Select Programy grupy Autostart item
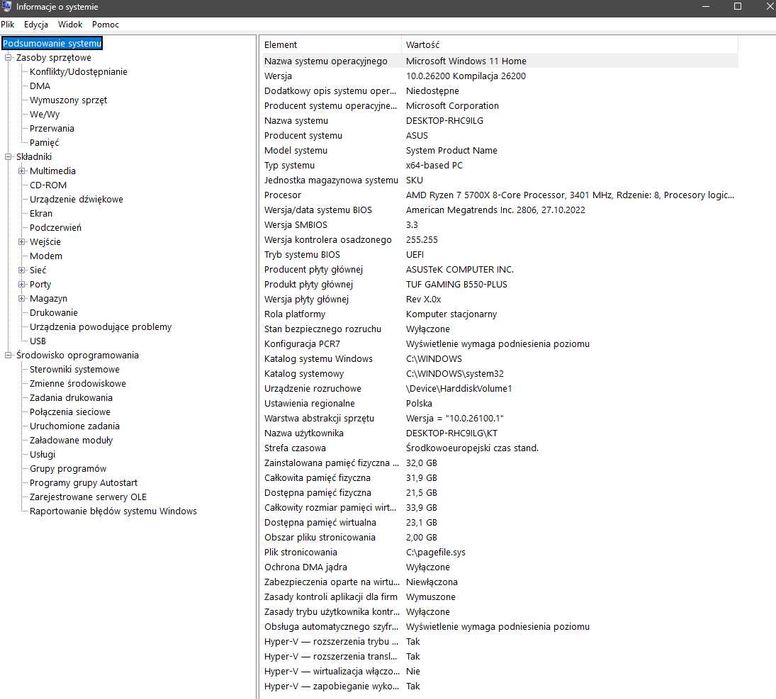Image resolution: width=776 pixels, height=699 pixels. pyautogui.click(x=83, y=483)
